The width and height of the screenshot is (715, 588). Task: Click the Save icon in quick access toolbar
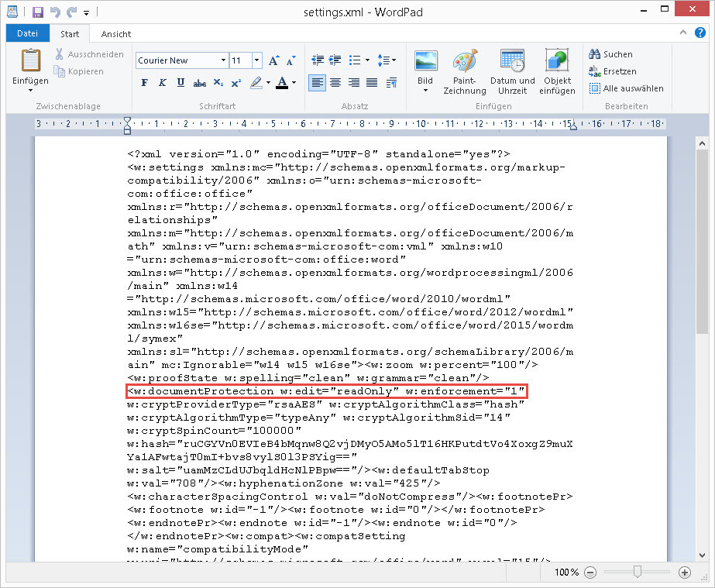click(38, 12)
